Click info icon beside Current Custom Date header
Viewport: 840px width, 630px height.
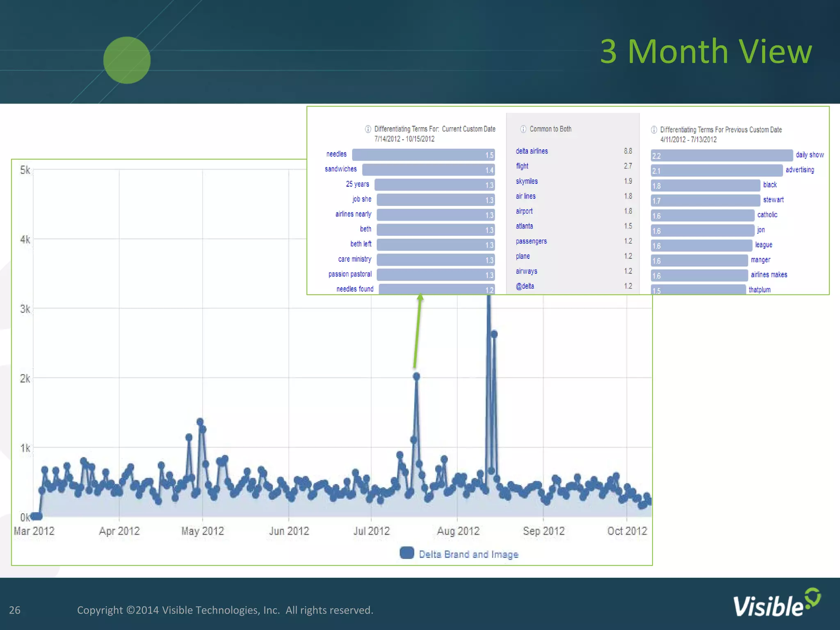click(368, 129)
